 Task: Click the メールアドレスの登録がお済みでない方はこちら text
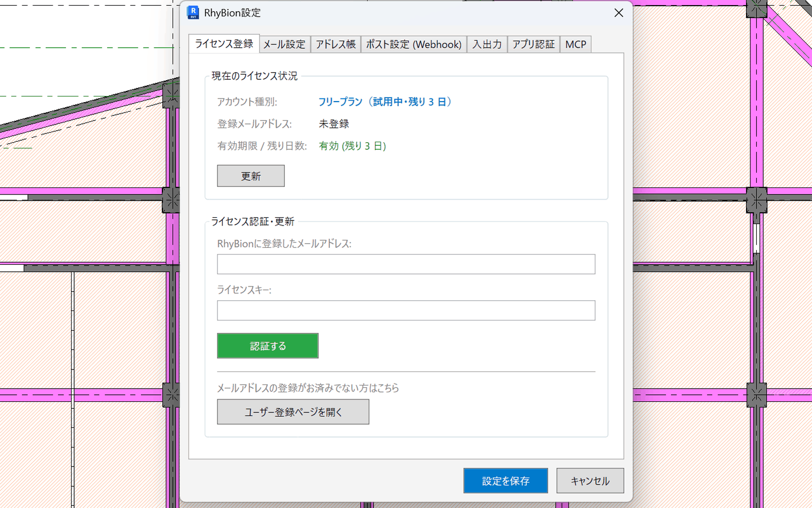308,388
